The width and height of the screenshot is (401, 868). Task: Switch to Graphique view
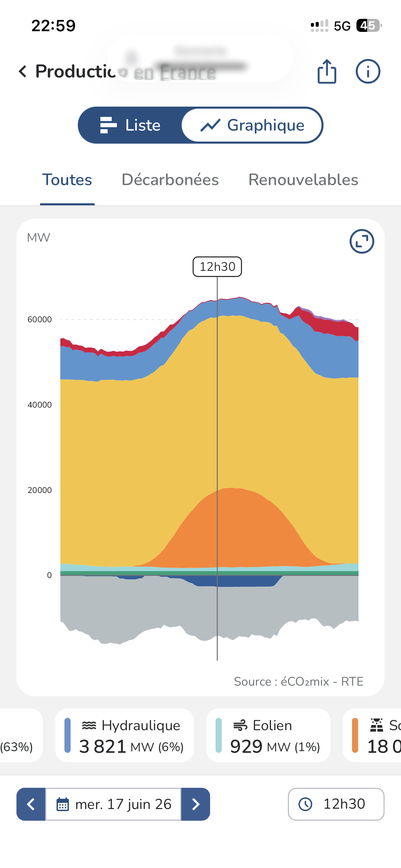pyautogui.click(x=252, y=125)
